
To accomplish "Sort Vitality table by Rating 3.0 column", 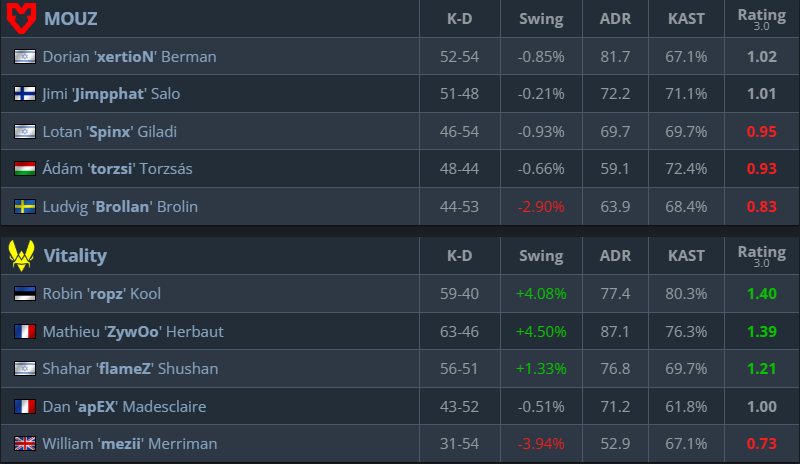I will [x=761, y=256].
